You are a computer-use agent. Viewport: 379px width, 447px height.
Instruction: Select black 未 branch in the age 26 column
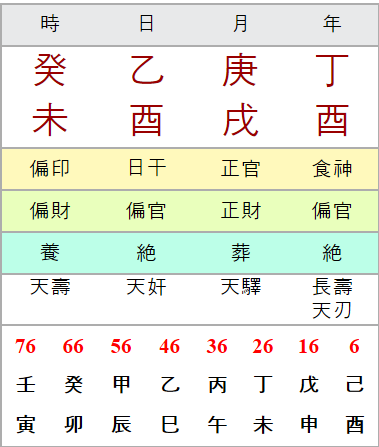pyautogui.click(x=263, y=424)
